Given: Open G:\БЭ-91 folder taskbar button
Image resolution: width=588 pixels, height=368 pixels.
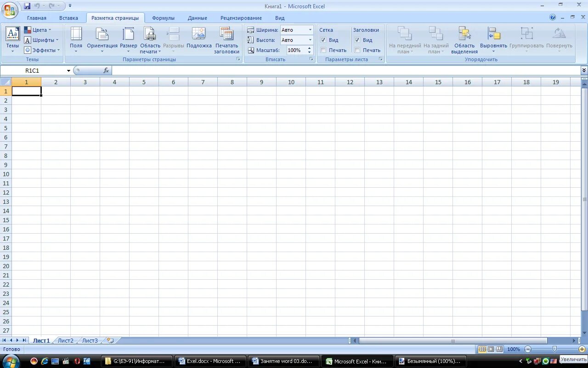Looking at the screenshot, I should 137,361.
